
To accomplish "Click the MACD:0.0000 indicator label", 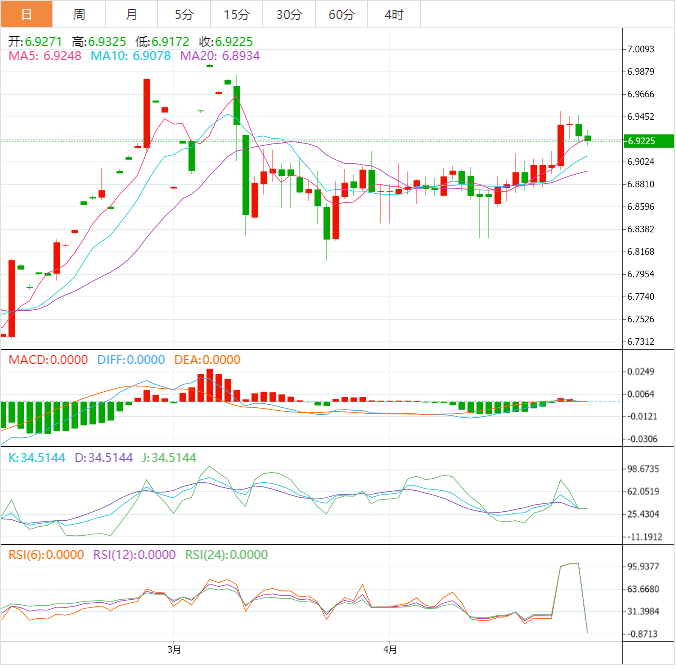I will [x=48, y=360].
